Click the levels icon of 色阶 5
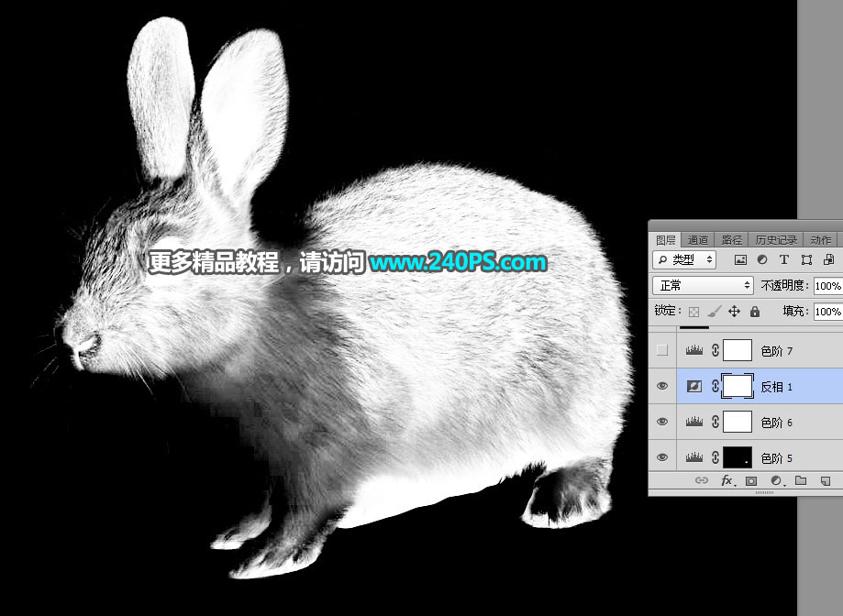This screenshot has width=843, height=616. [x=694, y=457]
